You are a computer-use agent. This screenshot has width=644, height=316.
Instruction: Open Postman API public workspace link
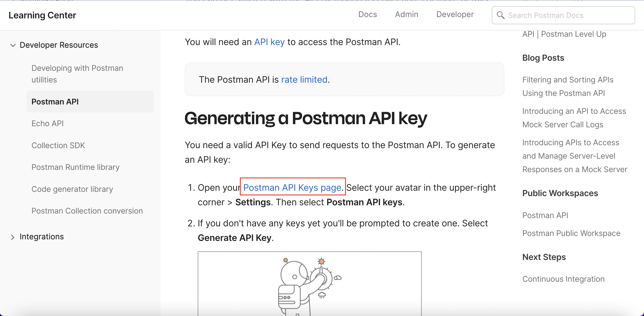[x=545, y=215]
